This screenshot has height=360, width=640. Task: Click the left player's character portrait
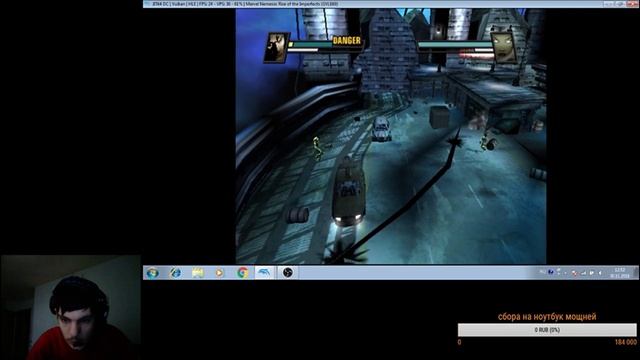[276, 48]
